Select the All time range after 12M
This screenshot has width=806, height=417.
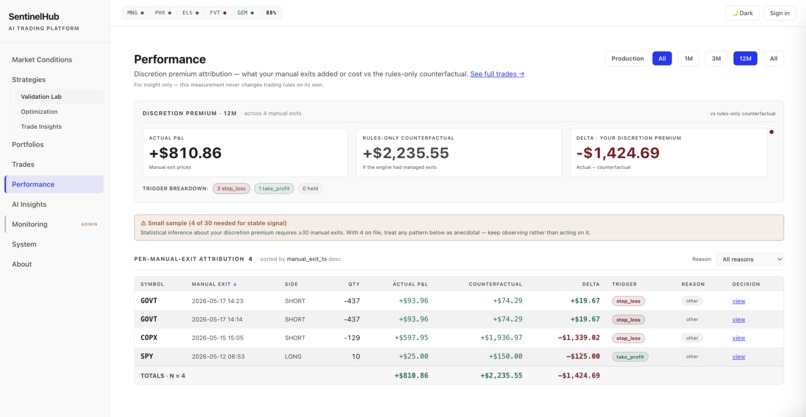coord(774,59)
